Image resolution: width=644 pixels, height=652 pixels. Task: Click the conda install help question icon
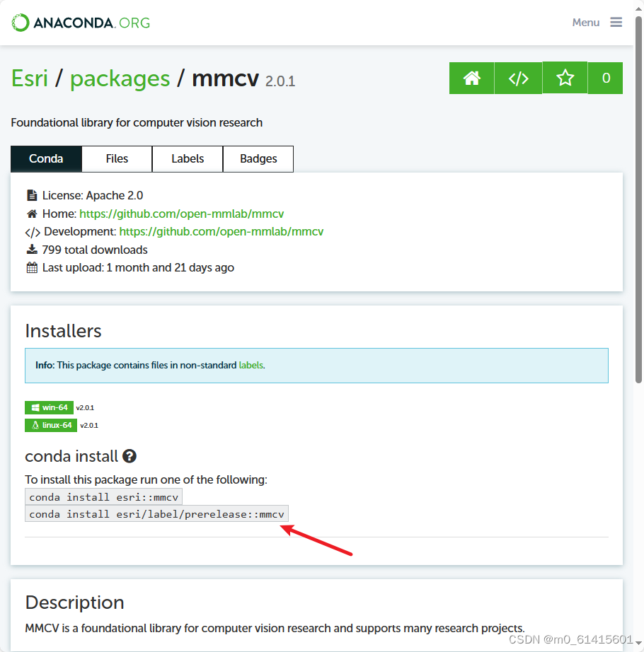tap(130, 456)
